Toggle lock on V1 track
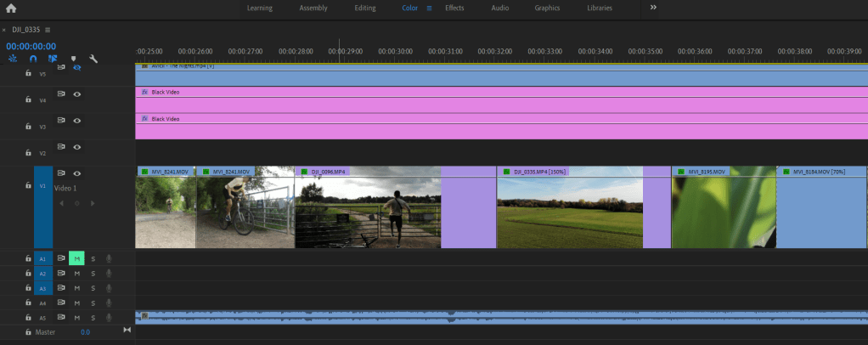Viewport: 868px width, 345px height. pyautogui.click(x=28, y=185)
